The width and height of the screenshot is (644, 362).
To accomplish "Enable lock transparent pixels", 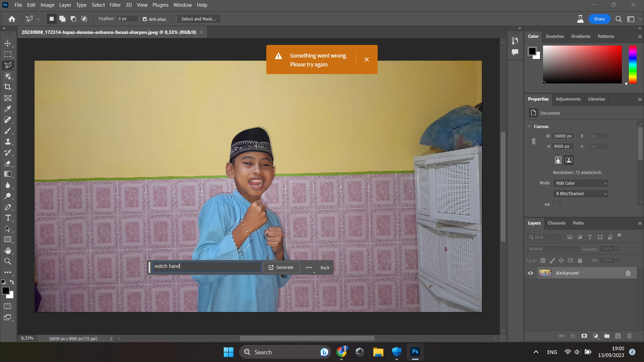I will (x=543, y=260).
